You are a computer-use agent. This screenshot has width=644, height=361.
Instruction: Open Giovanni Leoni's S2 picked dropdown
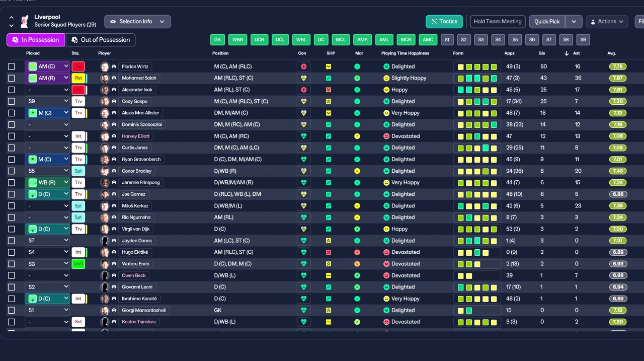(47, 287)
